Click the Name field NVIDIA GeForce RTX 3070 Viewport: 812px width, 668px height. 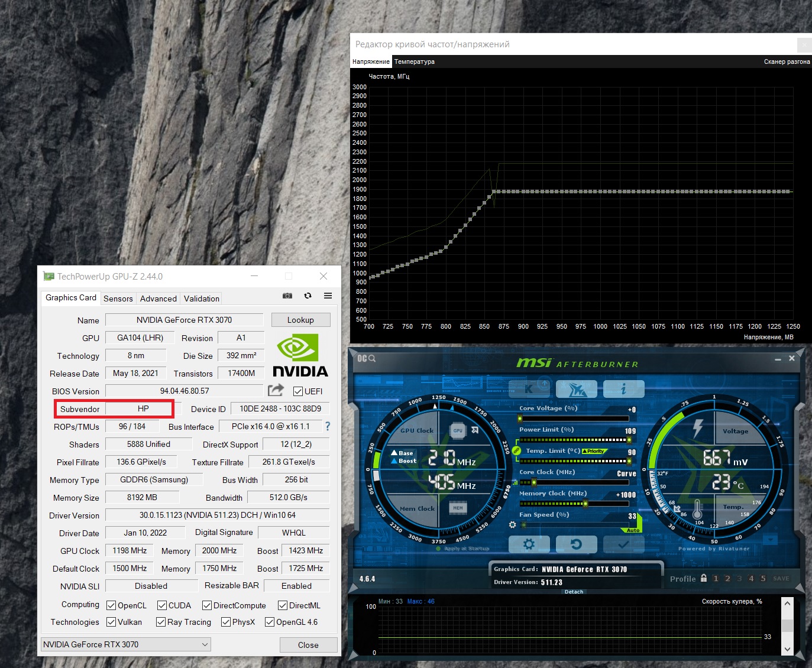pos(185,320)
